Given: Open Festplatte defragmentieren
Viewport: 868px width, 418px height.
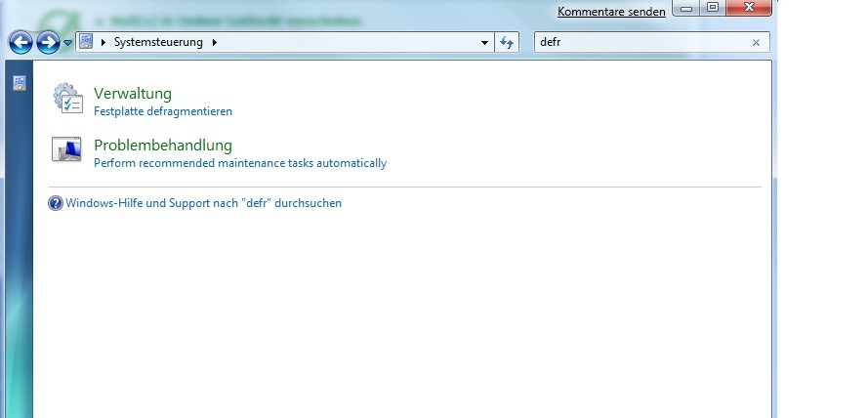Looking at the screenshot, I should (x=163, y=111).
